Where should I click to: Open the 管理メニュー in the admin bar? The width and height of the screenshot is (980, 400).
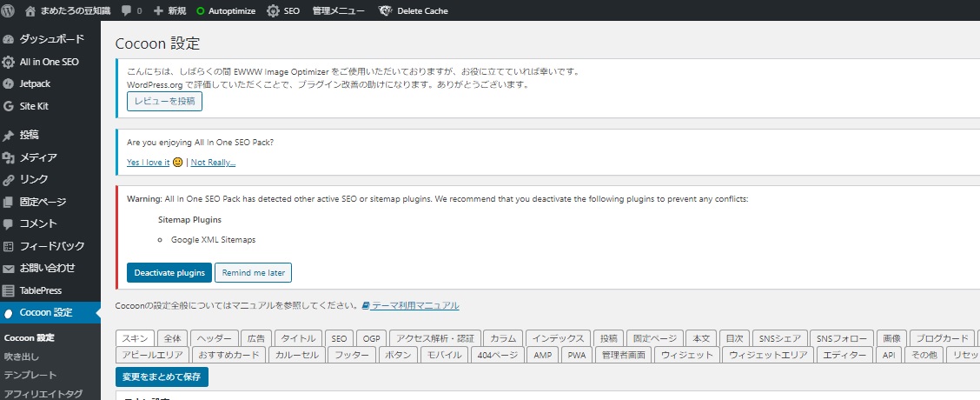[338, 10]
